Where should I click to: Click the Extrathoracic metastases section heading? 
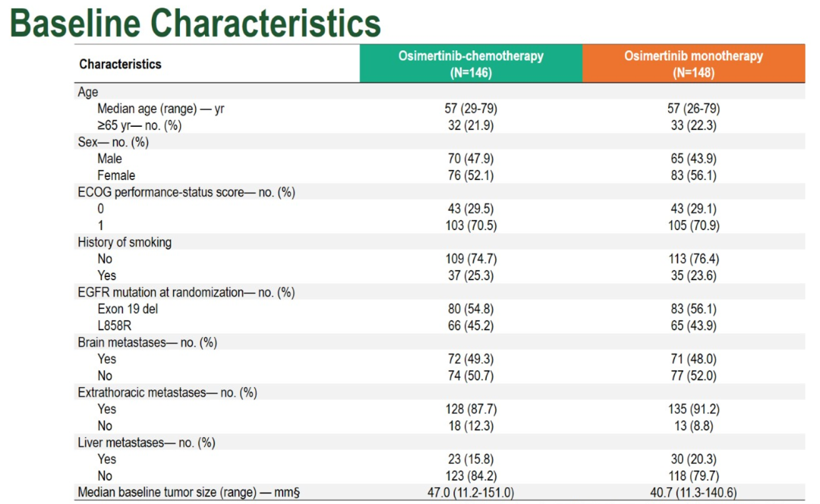pyautogui.click(x=167, y=392)
